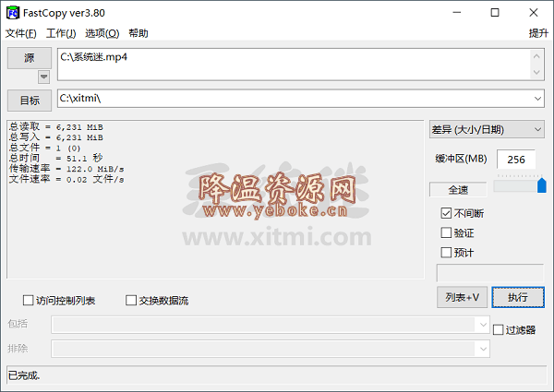Click the 全速 speed button
The width and height of the screenshot is (554, 392).
[458, 190]
